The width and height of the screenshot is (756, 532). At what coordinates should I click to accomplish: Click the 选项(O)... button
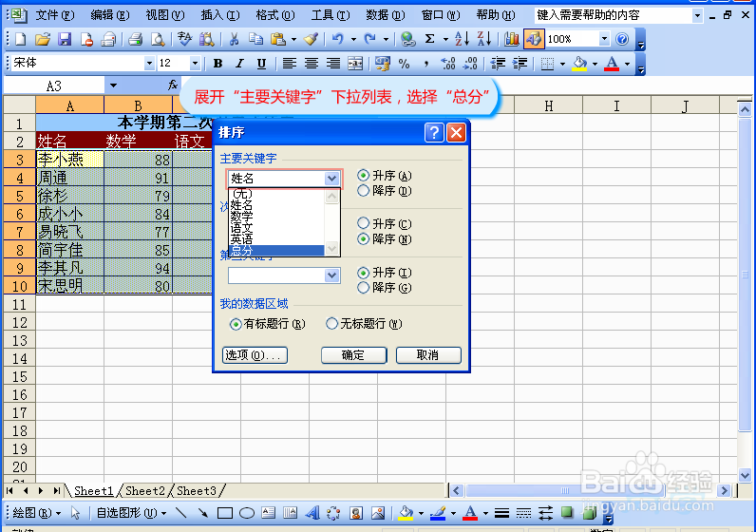[x=255, y=355]
